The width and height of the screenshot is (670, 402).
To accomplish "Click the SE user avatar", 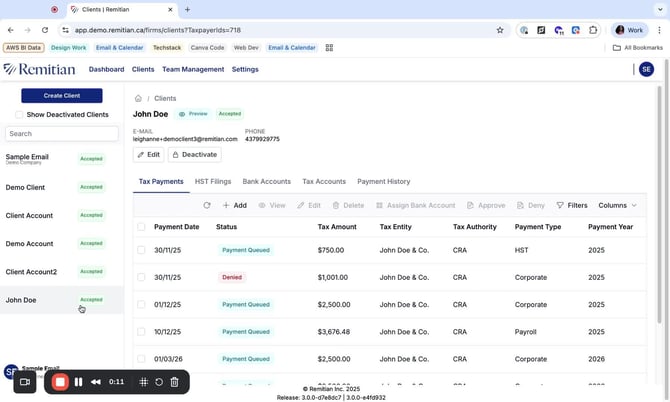I will pyautogui.click(x=646, y=69).
